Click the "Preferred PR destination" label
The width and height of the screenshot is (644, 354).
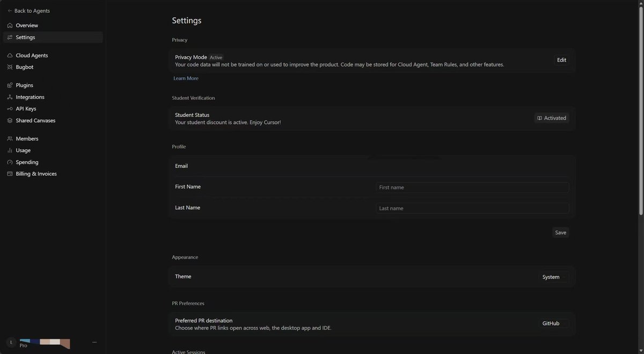click(x=203, y=321)
